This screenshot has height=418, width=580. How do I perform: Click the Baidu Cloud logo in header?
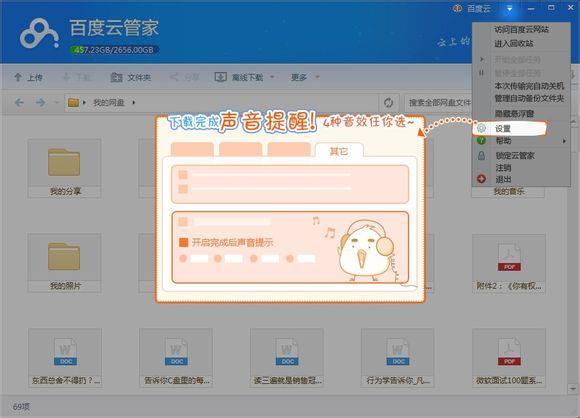(x=39, y=34)
